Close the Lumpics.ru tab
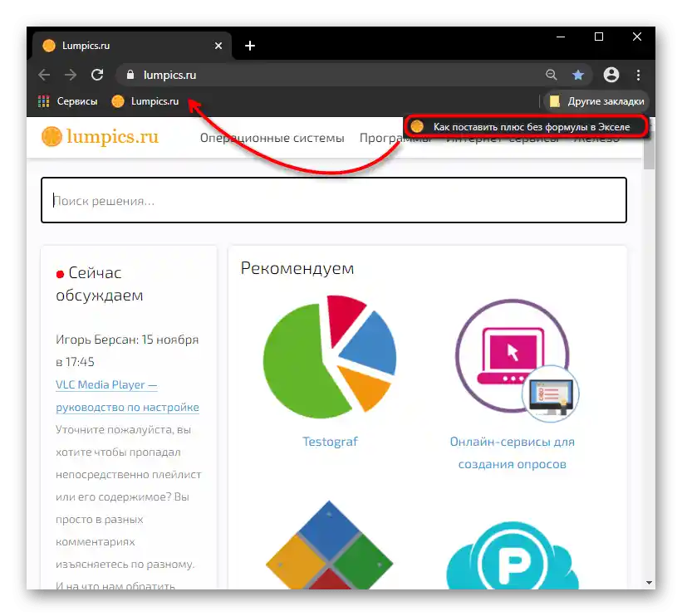Image resolution: width=682 pixels, height=616 pixels. [x=218, y=46]
